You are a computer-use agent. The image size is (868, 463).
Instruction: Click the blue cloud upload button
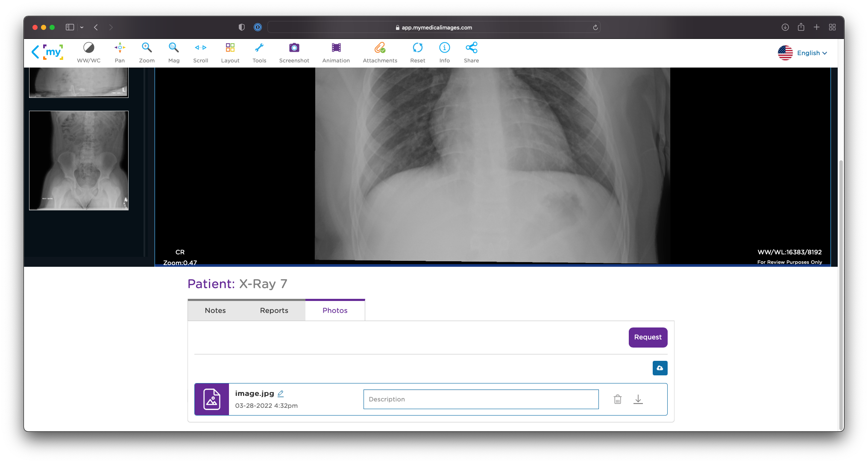pos(660,368)
